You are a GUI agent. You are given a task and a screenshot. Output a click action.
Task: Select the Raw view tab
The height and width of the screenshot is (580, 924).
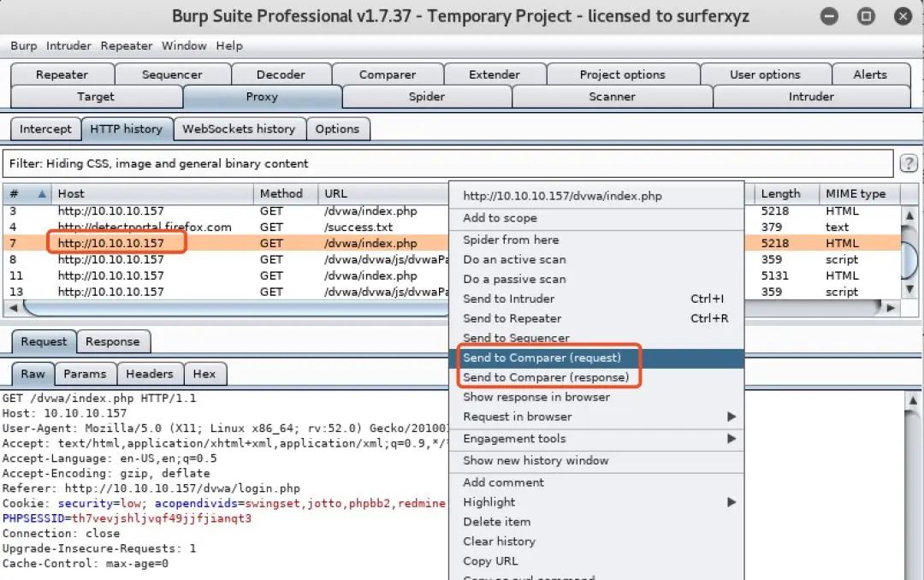[x=33, y=374]
